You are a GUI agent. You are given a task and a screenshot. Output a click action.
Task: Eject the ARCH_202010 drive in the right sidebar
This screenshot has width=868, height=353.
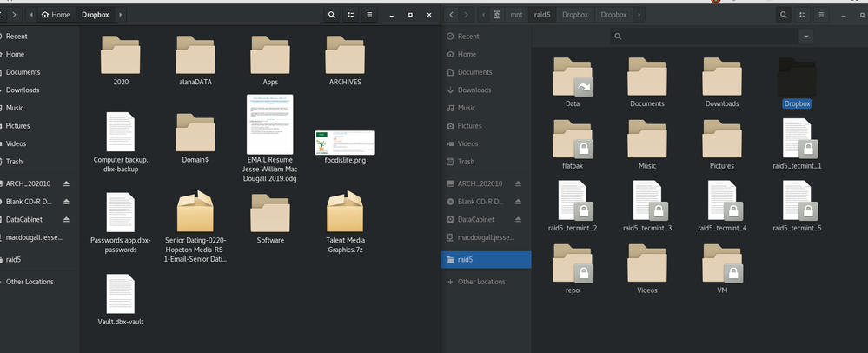[519, 183]
